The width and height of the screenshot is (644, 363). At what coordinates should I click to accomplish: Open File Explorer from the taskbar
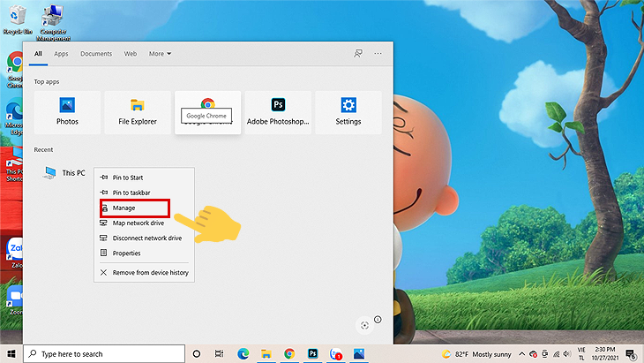266,354
